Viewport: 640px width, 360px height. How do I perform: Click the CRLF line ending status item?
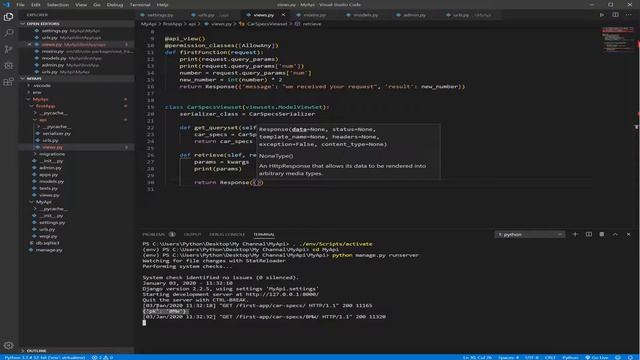[x=550, y=357]
